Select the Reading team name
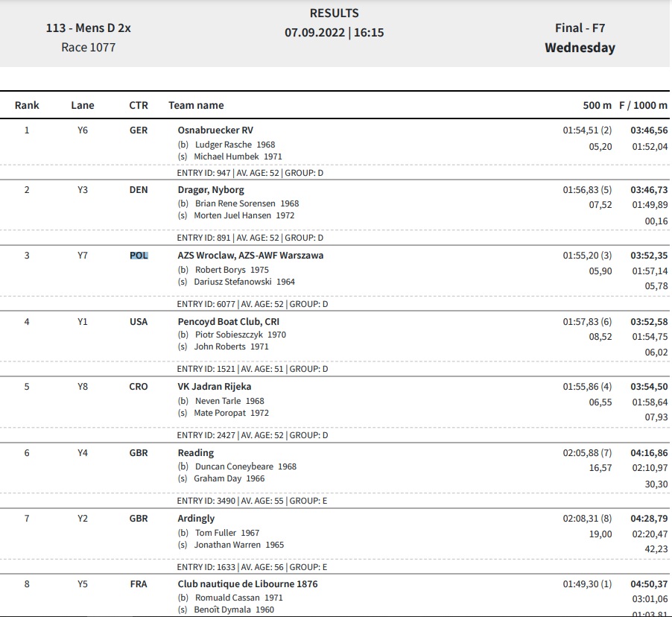 click(x=196, y=453)
